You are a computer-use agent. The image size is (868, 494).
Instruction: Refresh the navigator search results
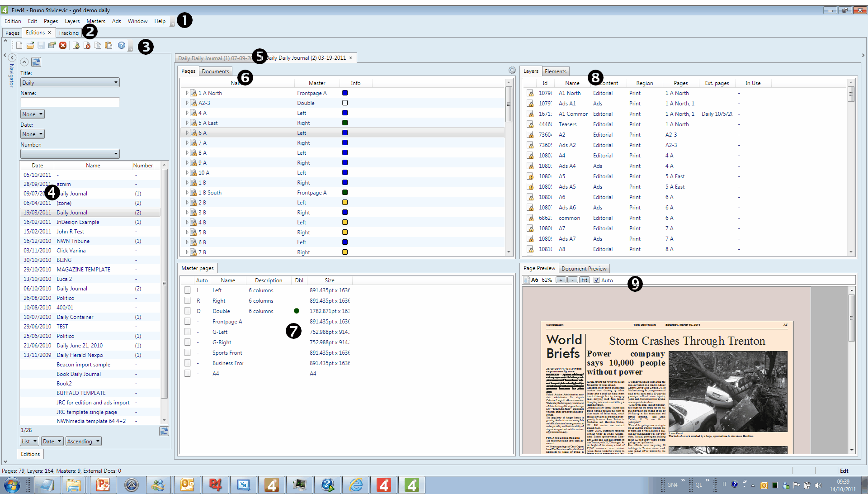[164, 431]
